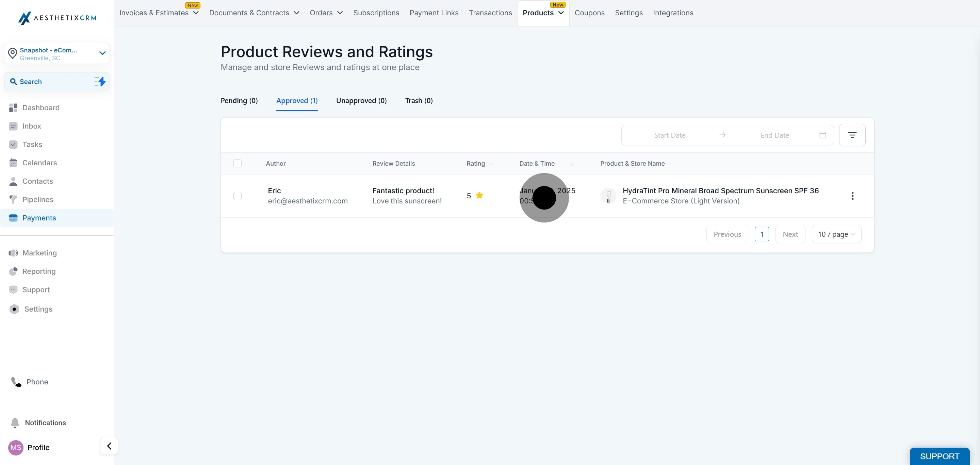This screenshot has width=980, height=465.
Task: Click the Start Date input field
Action: tap(670, 135)
